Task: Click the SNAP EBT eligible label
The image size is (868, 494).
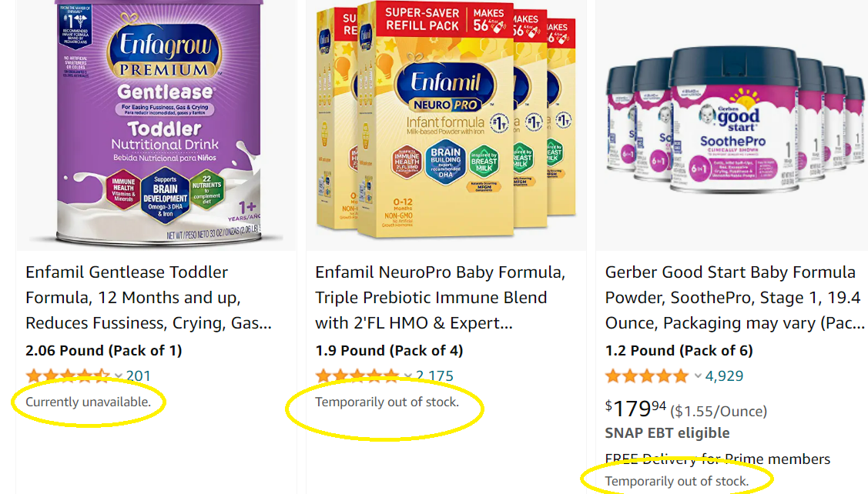Action: click(x=667, y=433)
